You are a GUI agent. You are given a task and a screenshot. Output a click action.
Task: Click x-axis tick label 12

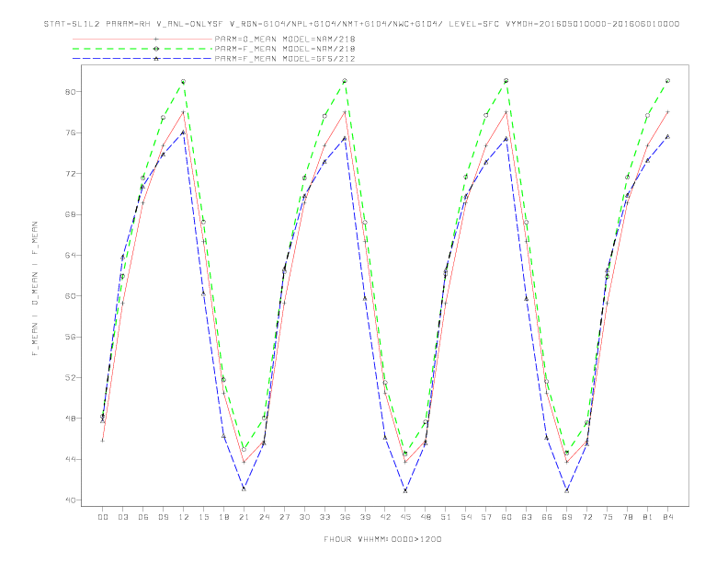[184, 517]
